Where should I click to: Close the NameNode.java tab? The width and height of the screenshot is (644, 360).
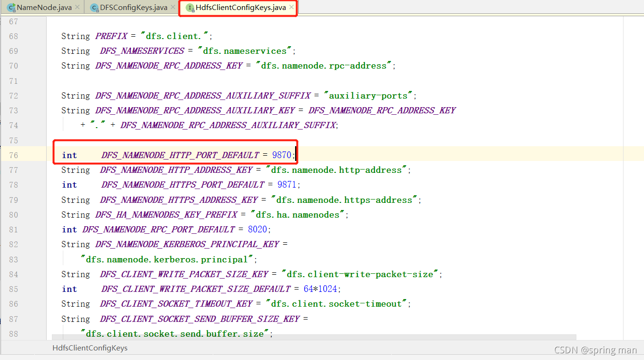point(77,8)
